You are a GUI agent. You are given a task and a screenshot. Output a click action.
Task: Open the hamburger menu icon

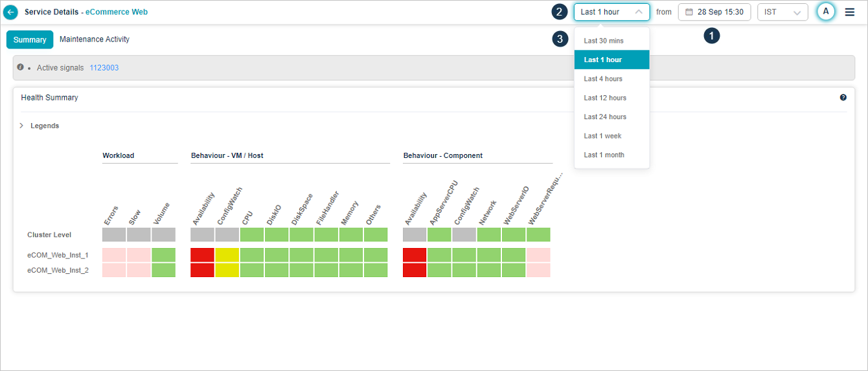(850, 12)
